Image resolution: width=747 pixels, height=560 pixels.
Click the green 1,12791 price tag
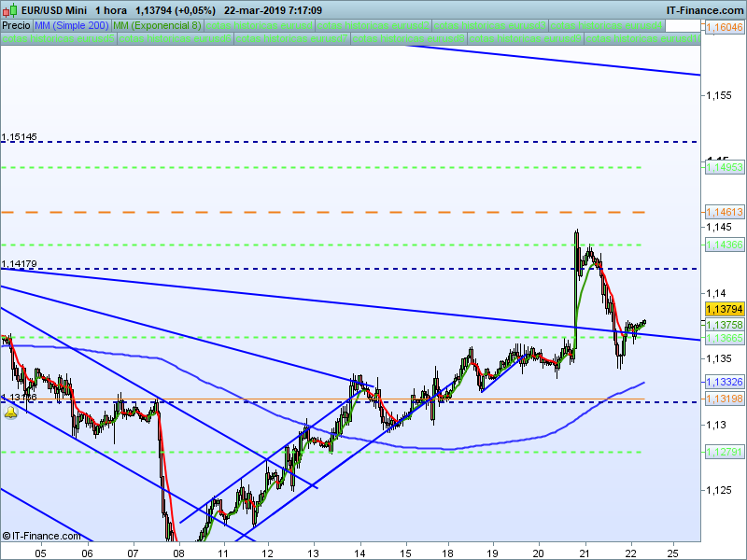(725, 452)
